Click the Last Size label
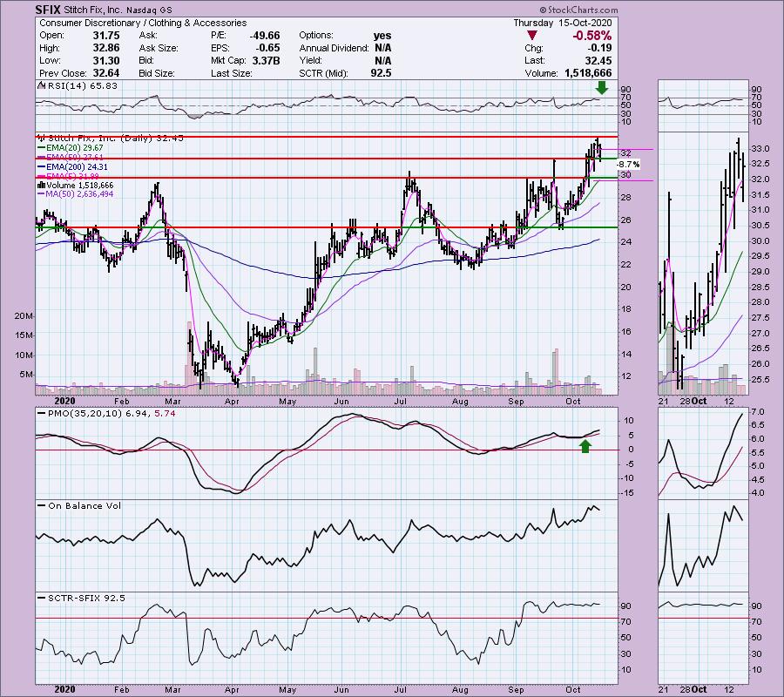This screenshot has width=784, height=697. (x=232, y=73)
